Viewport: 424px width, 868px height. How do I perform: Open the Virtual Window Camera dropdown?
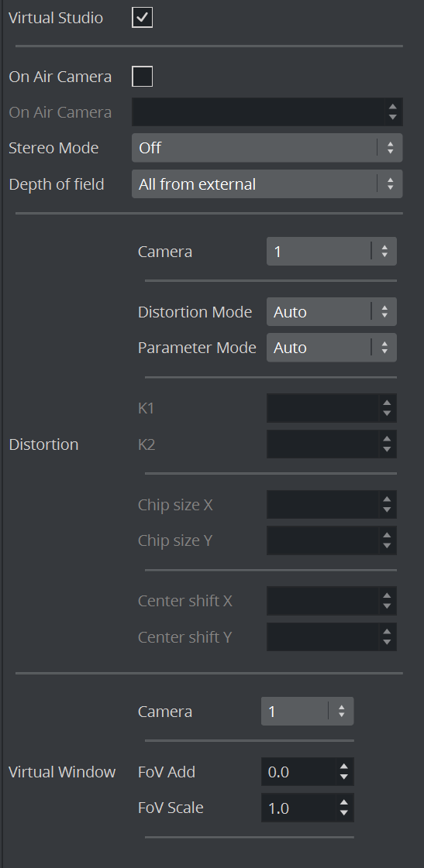[308, 712]
